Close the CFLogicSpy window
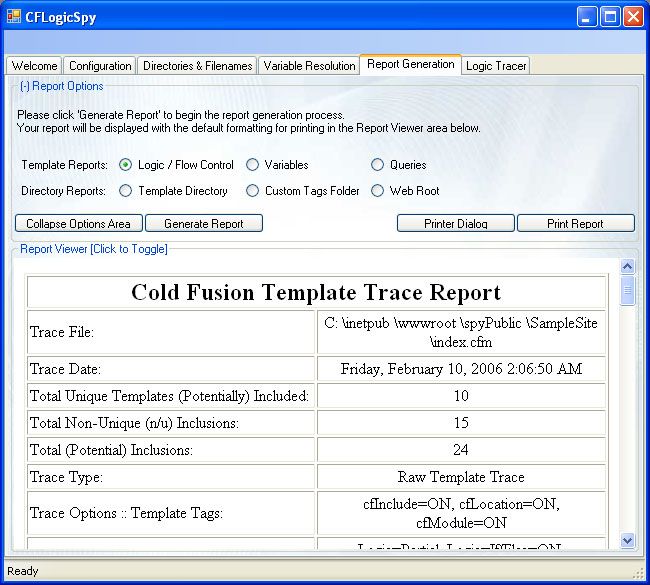650x585 pixels. click(633, 17)
